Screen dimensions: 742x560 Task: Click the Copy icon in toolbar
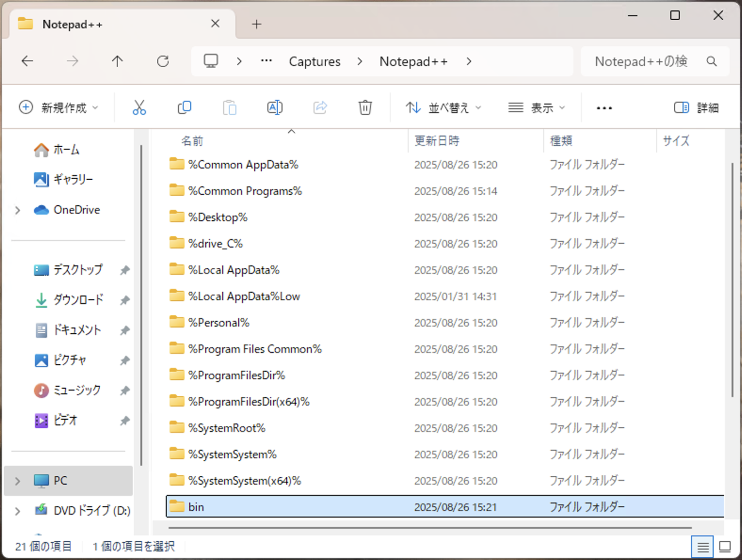184,108
